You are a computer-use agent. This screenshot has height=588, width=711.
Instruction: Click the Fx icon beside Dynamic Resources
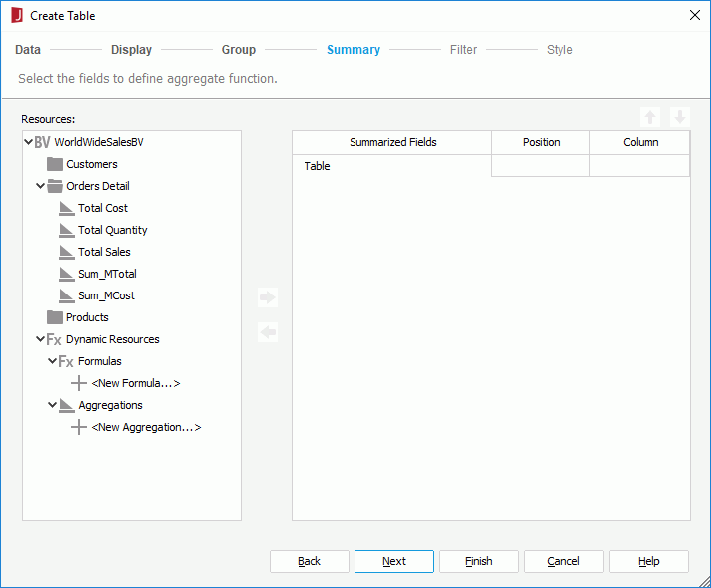click(54, 339)
